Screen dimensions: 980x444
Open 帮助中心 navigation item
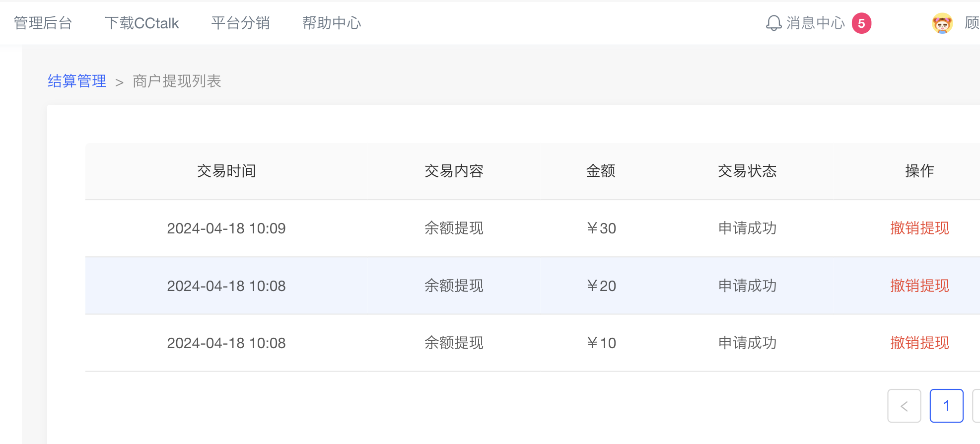(x=332, y=23)
